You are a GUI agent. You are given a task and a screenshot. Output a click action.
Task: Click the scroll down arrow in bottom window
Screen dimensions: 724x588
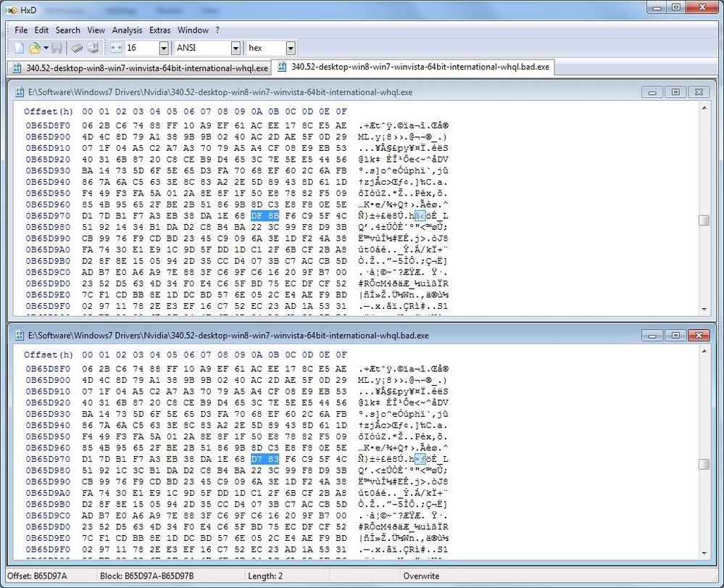pos(704,553)
